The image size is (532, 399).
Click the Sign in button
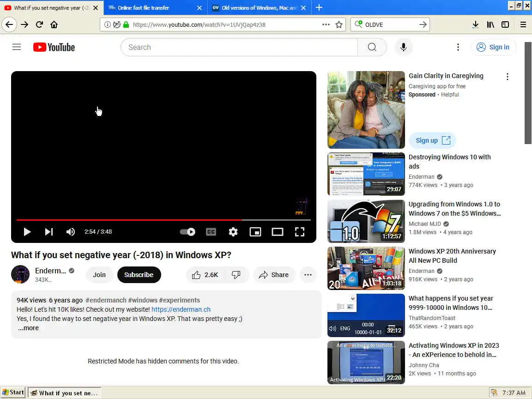(493, 47)
